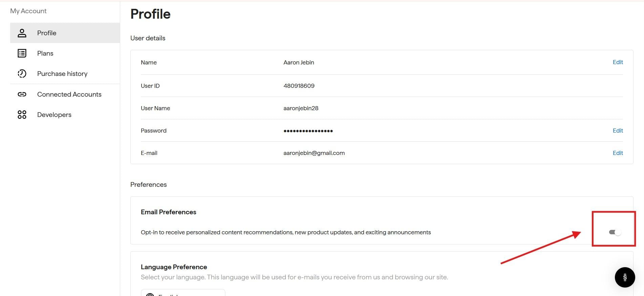Screen dimensions: 644x296
Task: Enable email announcements via the highlighted toggle
Action: tap(614, 232)
